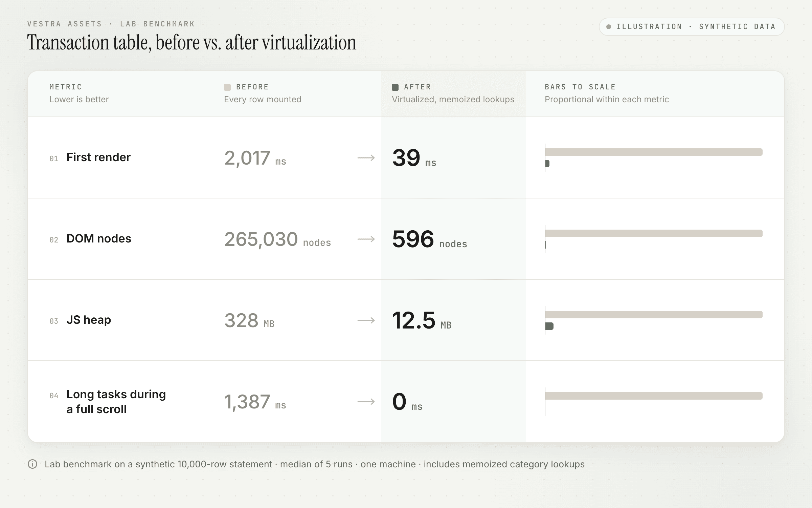Click the '2,017' before value
Viewport: 812px width, 508px height.
[x=247, y=158]
